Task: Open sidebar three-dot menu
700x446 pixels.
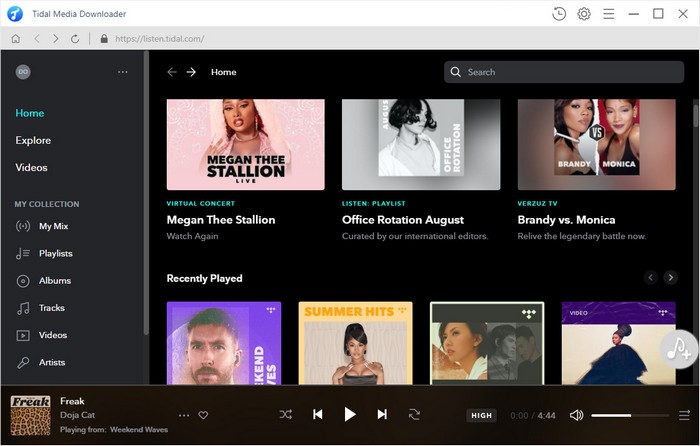Action: pos(122,72)
